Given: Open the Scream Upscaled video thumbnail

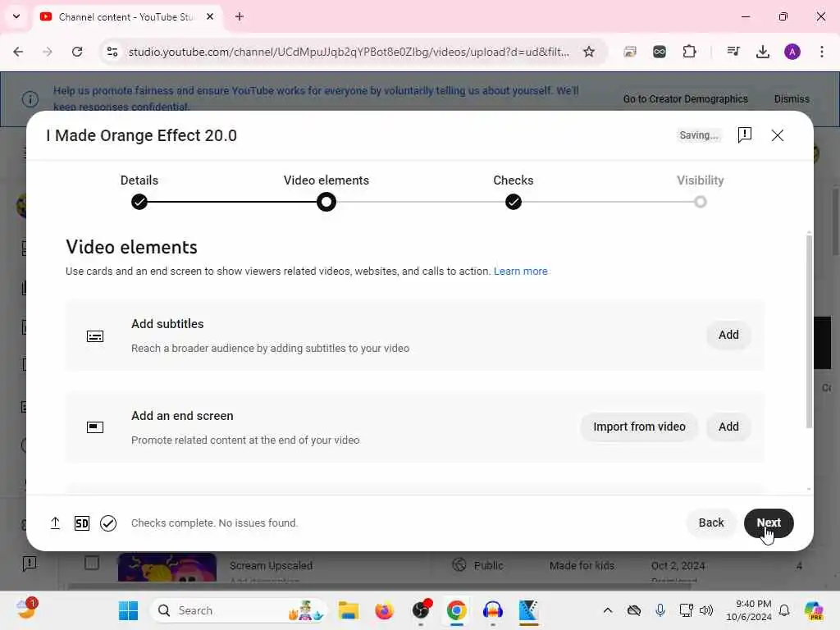Looking at the screenshot, I should (167, 567).
